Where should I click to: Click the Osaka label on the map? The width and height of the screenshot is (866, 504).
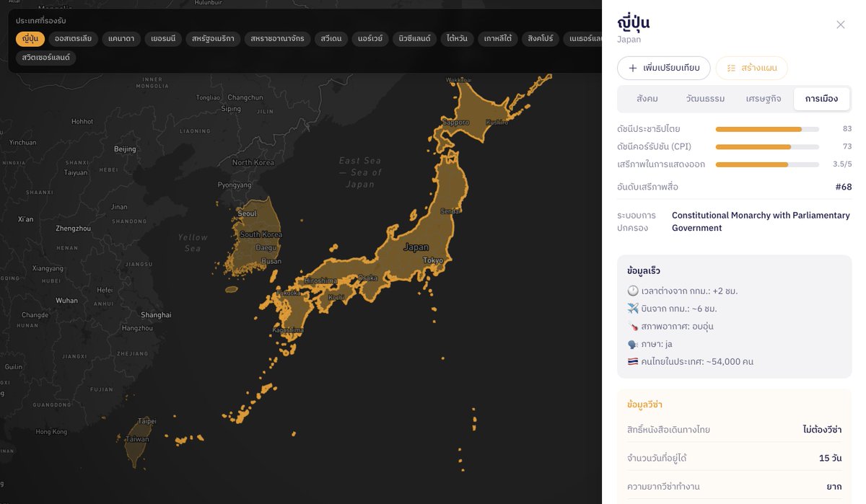367,278
